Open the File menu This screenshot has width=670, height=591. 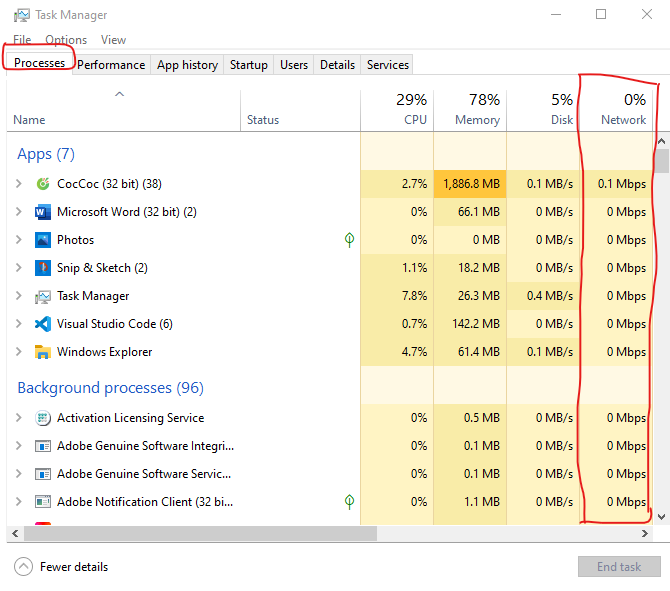click(x=22, y=40)
